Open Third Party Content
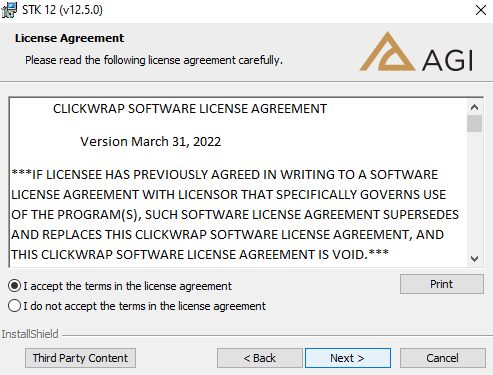 (x=80, y=358)
